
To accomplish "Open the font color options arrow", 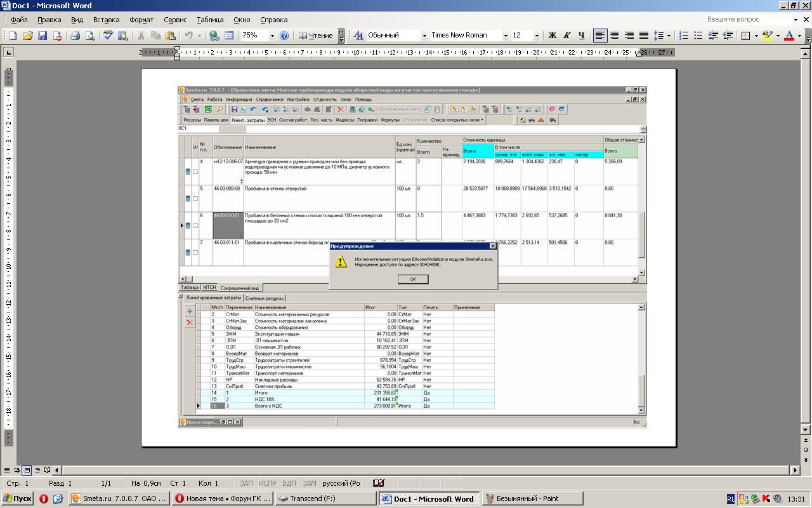I will 800,36.
